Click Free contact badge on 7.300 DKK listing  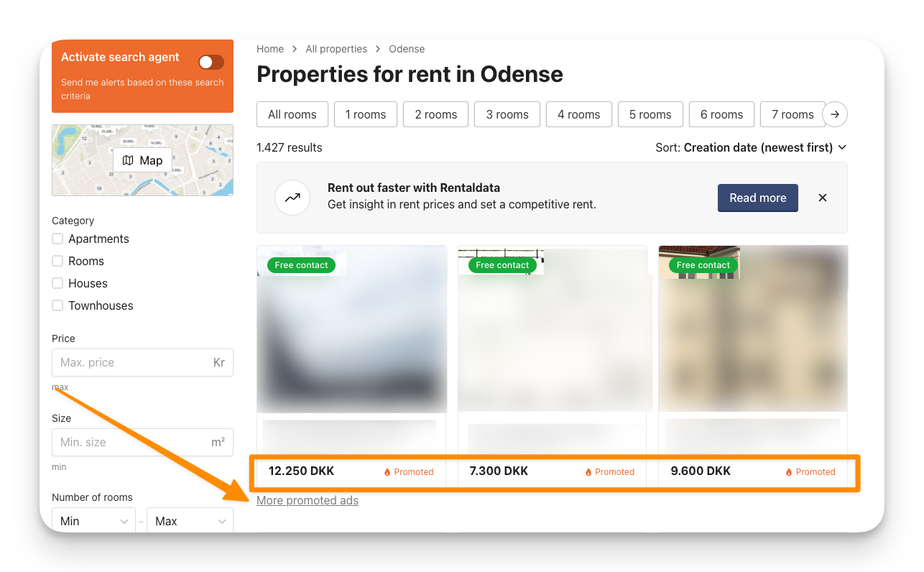pos(502,265)
